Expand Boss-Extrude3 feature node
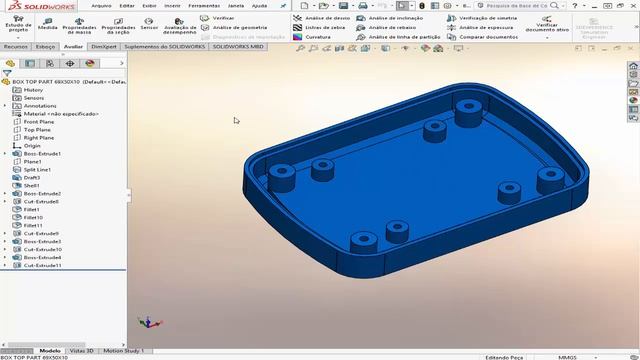Viewport: 640px width, 360px height. click(x=5, y=241)
